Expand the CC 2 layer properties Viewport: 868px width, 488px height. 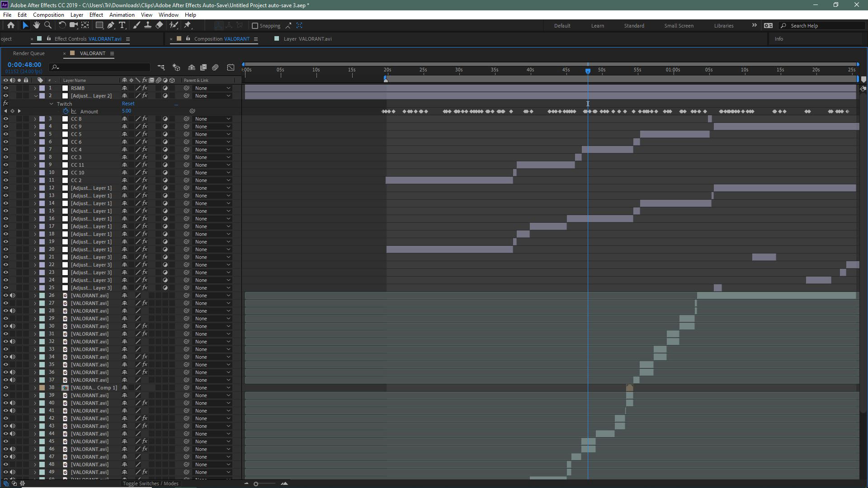click(35, 180)
